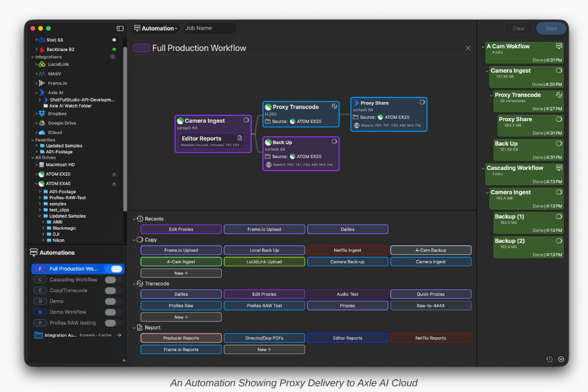Viewport: 588px width, 392px height.
Task: Click the sidebar toggle icon
Action: [x=120, y=28]
